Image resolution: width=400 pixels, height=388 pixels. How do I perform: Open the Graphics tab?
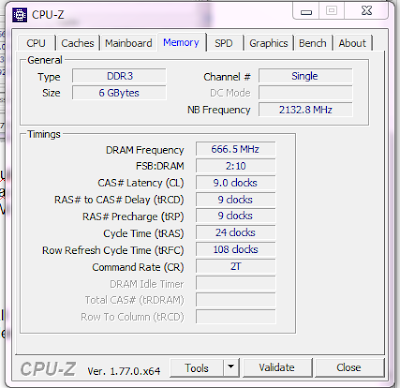[269, 43]
